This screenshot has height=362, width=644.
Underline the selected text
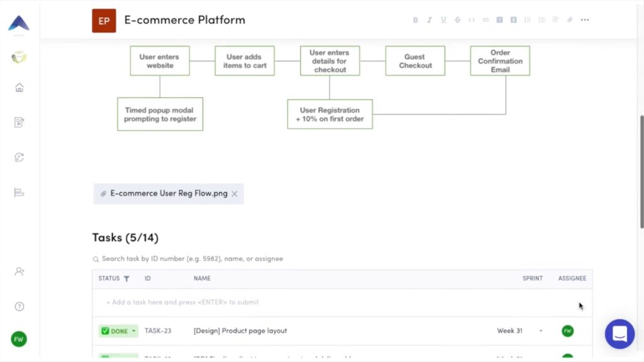pyautogui.click(x=443, y=19)
